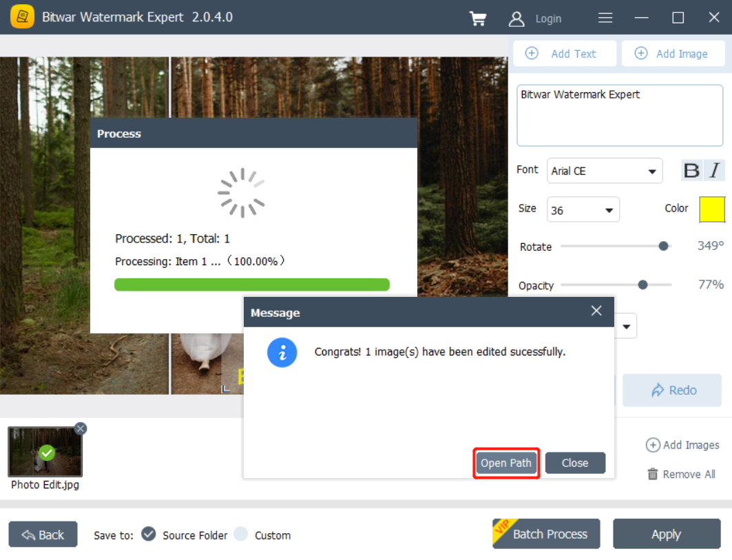Click the 77% opacity value
Viewport: 732px width, 560px height.
[711, 284]
